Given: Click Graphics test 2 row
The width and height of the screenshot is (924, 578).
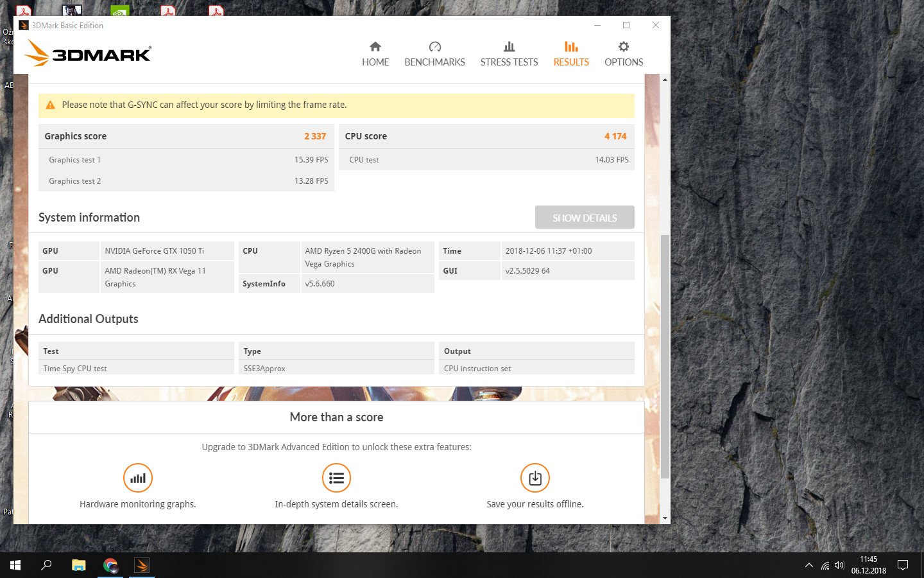Looking at the screenshot, I should 186,181.
